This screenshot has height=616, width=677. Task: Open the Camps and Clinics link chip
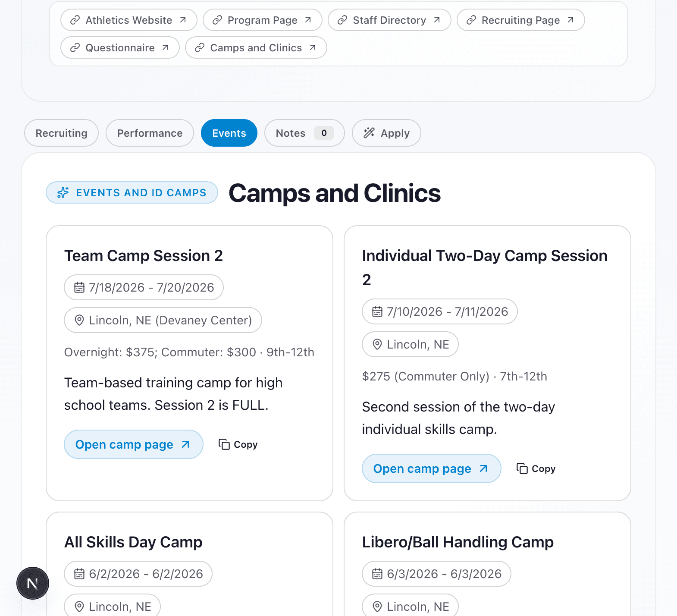pyautogui.click(x=256, y=47)
